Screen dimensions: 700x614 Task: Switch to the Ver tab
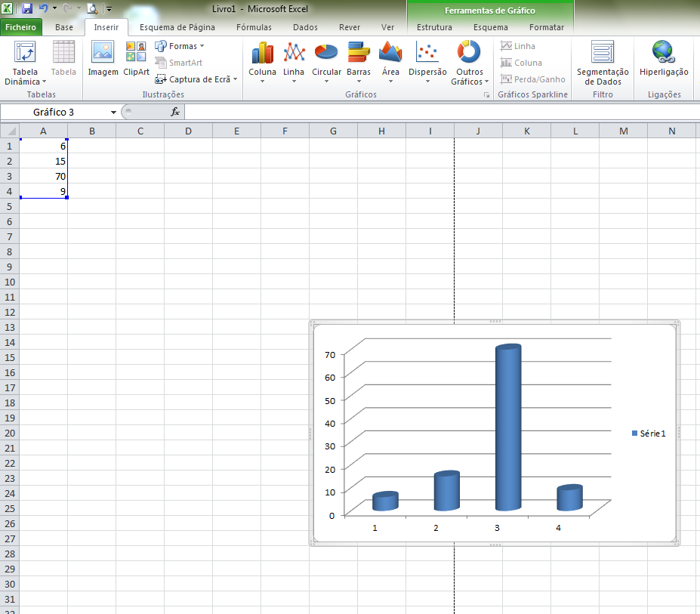pos(387,27)
